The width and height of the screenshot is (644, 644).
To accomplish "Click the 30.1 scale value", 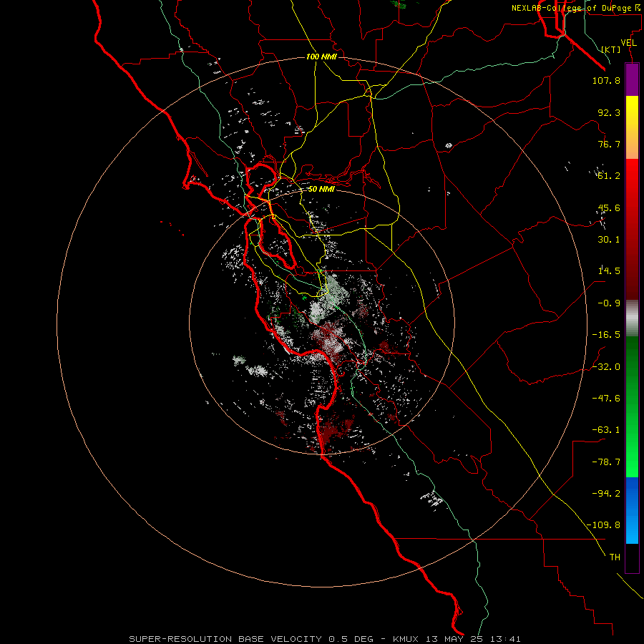I will point(609,240).
